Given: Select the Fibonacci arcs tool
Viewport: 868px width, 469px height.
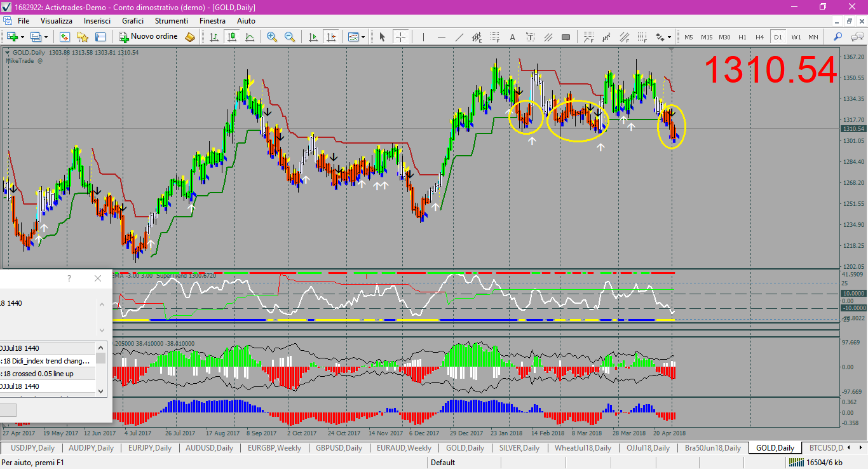Looking at the screenshot, I should point(589,37).
